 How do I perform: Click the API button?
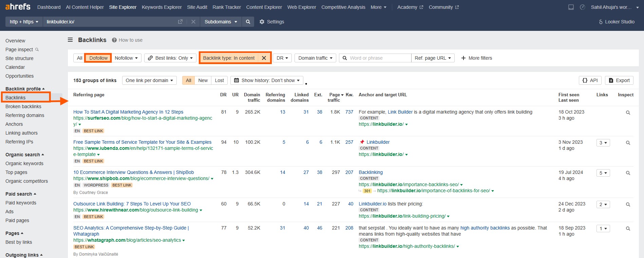pyautogui.click(x=590, y=80)
